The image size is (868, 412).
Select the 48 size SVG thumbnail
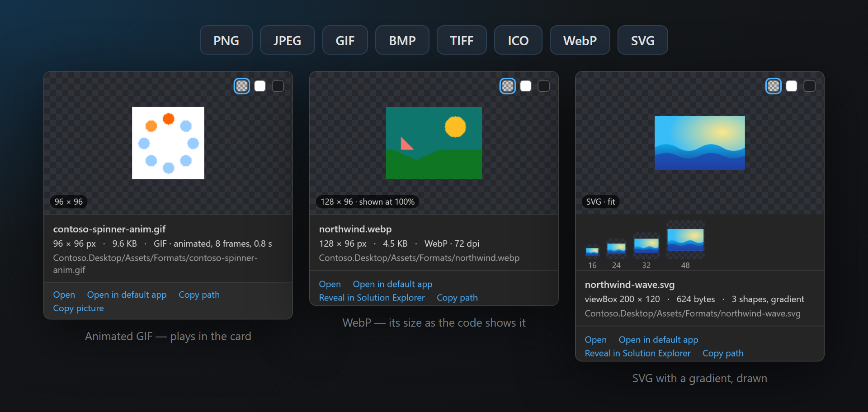click(x=685, y=240)
